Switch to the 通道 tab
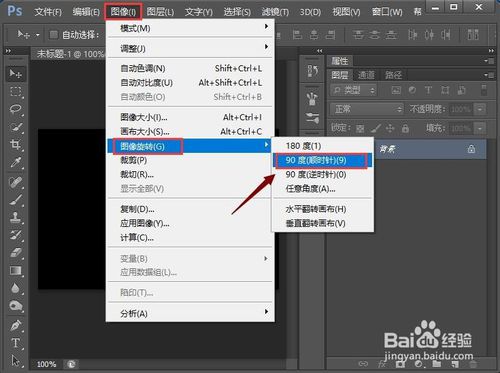 366,75
